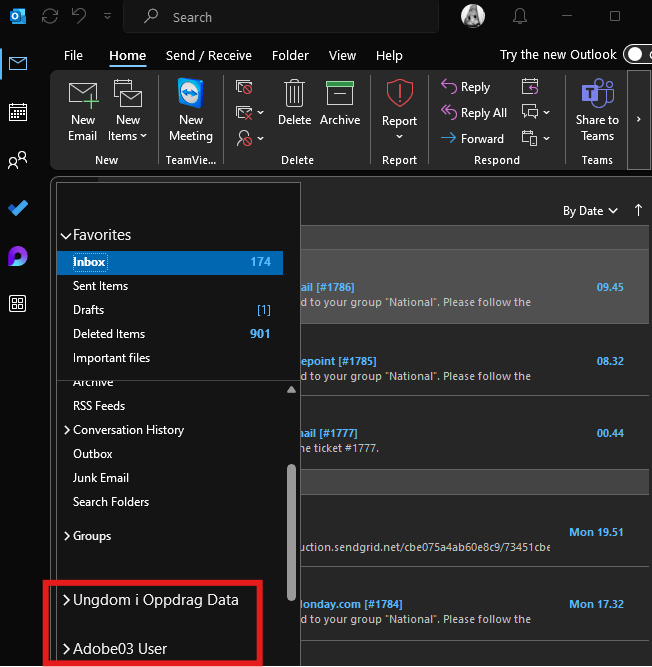The width and height of the screenshot is (652, 667).
Task: Expand the Ungdom i Oppdrag Data account
Action: pos(66,601)
